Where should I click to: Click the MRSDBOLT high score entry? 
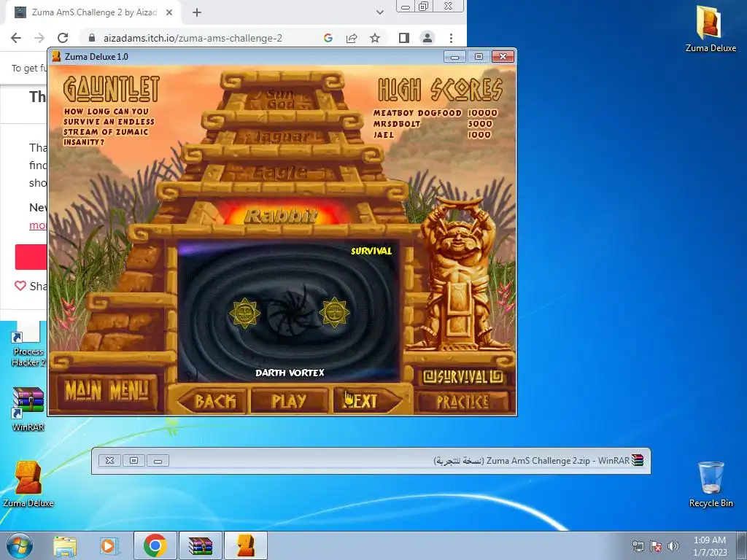[433, 124]
